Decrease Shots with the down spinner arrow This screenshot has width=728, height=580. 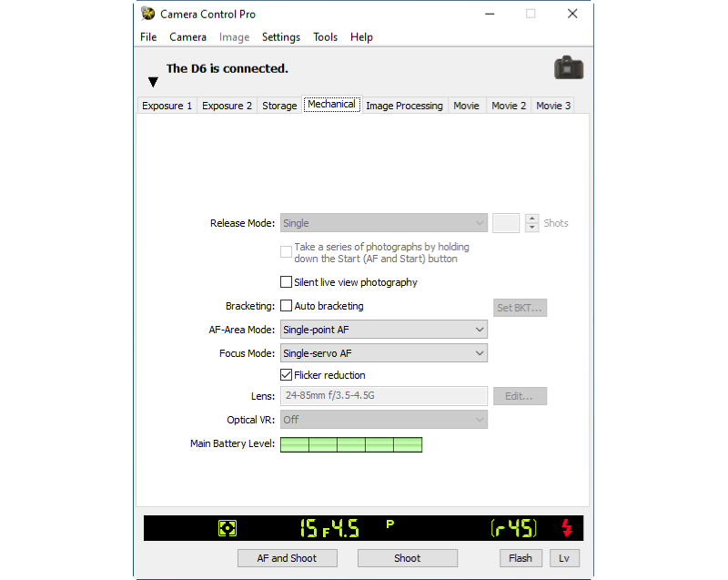coord(532,228)
